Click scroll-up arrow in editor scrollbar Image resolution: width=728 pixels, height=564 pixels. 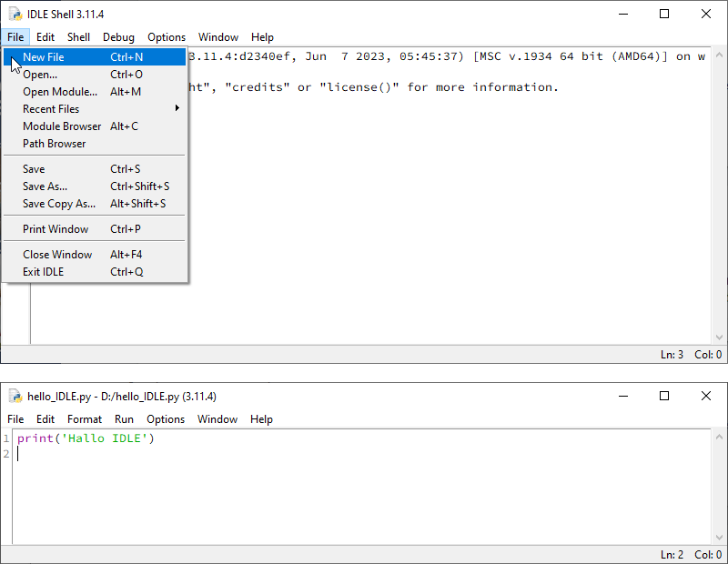[719, 437]
